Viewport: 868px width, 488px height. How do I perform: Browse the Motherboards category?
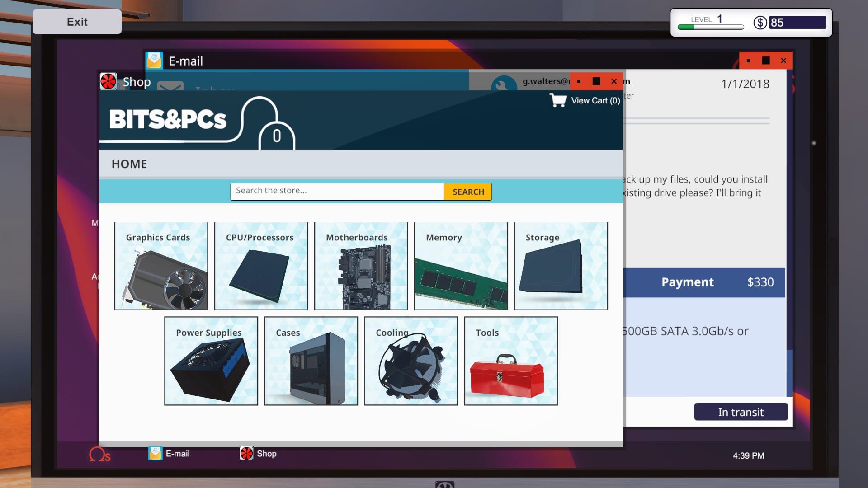361,266
